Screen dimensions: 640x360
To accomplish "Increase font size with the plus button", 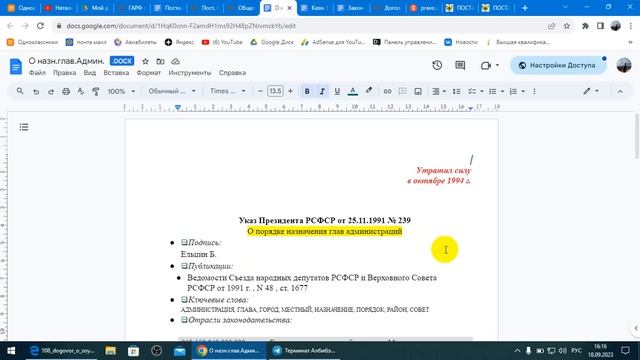I will (x=290, y=91).
